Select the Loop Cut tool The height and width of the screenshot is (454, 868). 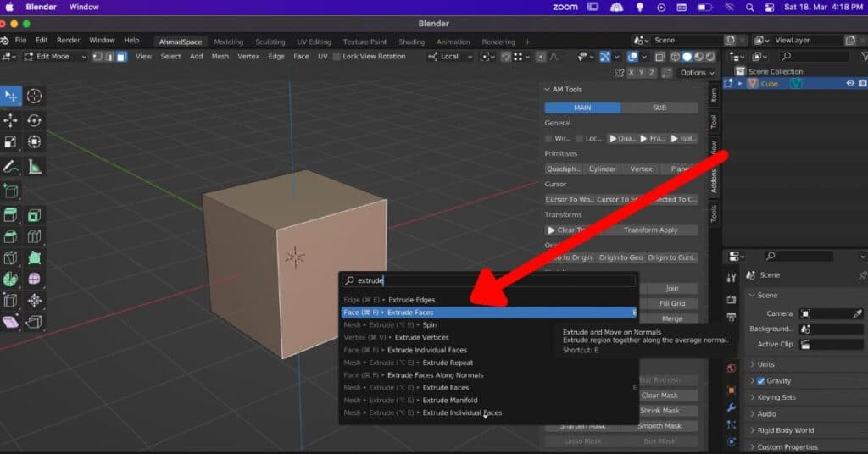click(34, 237)
